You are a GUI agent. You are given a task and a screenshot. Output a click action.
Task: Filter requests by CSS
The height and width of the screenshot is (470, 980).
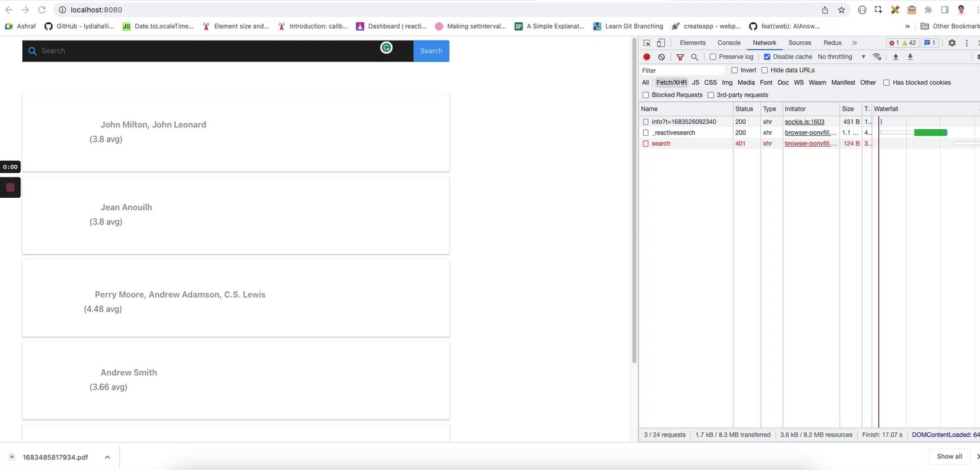click(x=711, y=82)
